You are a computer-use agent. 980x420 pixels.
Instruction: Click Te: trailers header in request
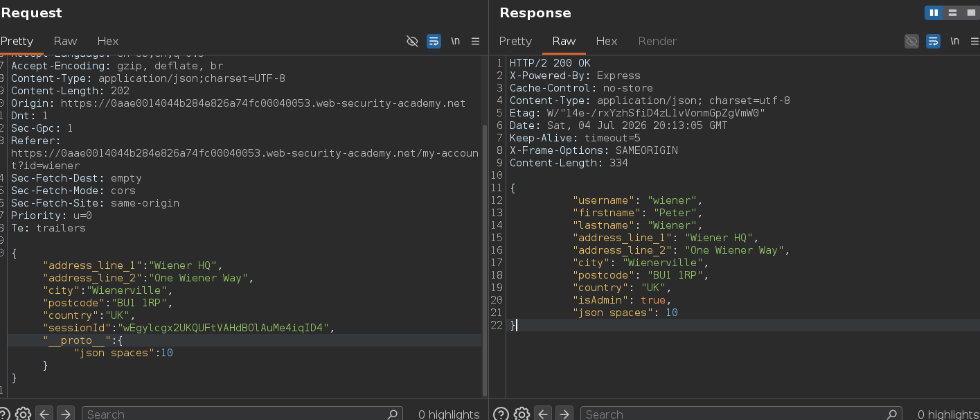[48, 228]
